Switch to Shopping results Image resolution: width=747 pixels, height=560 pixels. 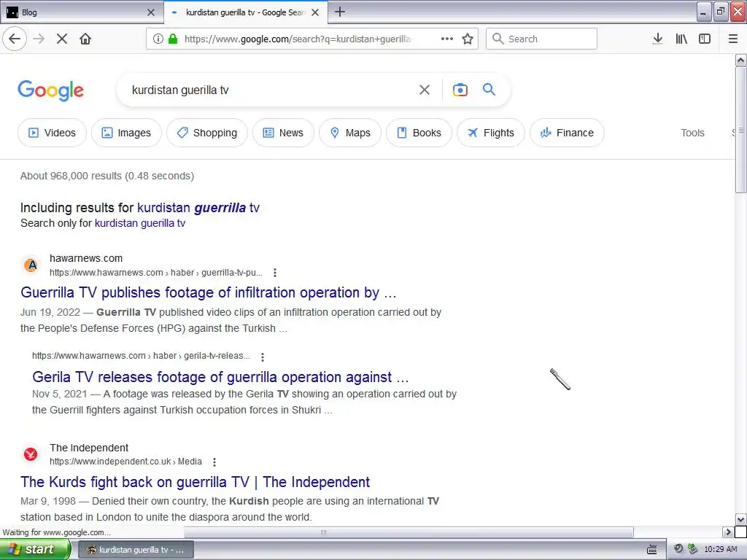(x=206, y=133)
